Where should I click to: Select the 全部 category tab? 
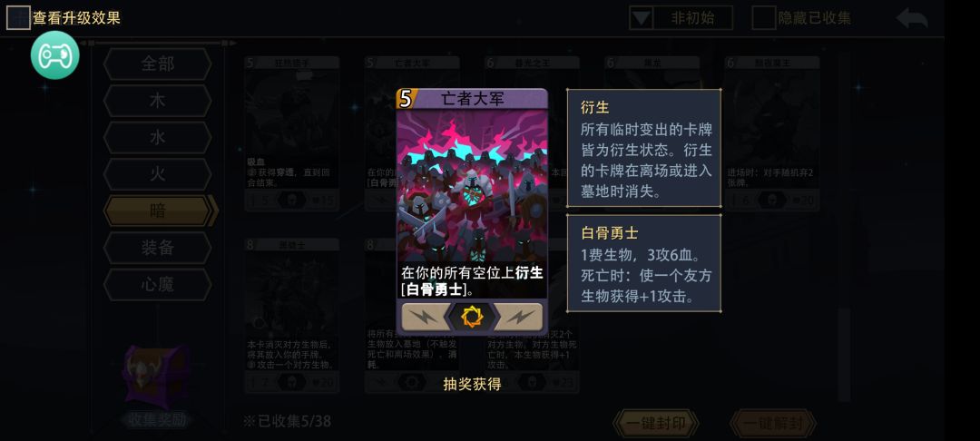158,64
